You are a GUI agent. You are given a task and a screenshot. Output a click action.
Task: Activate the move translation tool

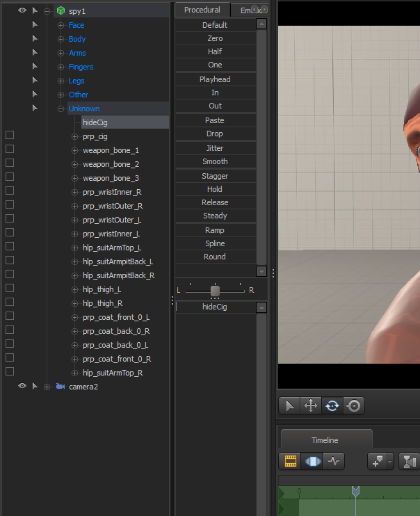[x=311, y=405]
